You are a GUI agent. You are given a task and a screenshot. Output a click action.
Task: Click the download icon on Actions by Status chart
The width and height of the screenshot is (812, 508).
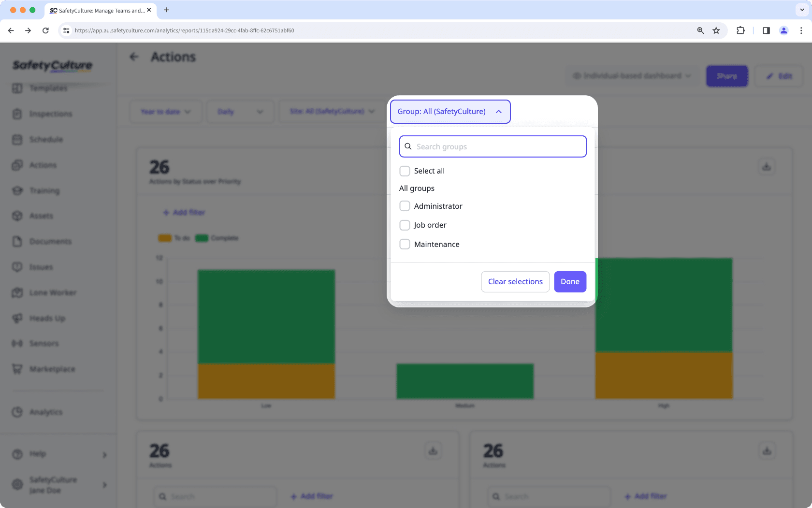click(x=767, y=167)
